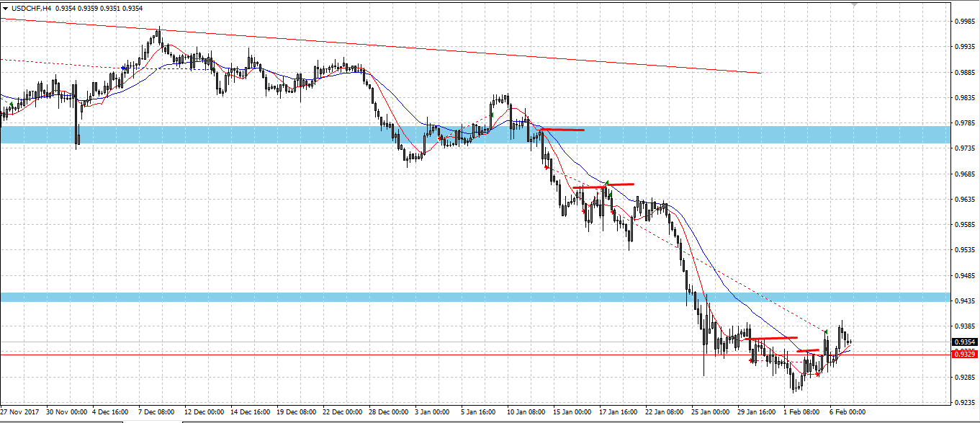Click the 22 Jan 08:00 time label
The width and height of the screenshot is (980, 423).
pyautogui.click(x=664, y=412)
